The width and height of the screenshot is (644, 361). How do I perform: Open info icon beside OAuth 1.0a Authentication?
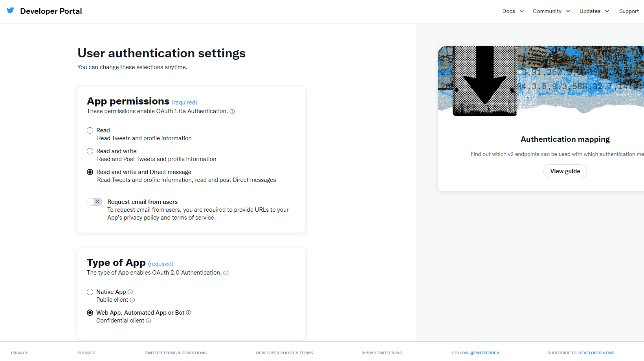click(x=232, y=112)
